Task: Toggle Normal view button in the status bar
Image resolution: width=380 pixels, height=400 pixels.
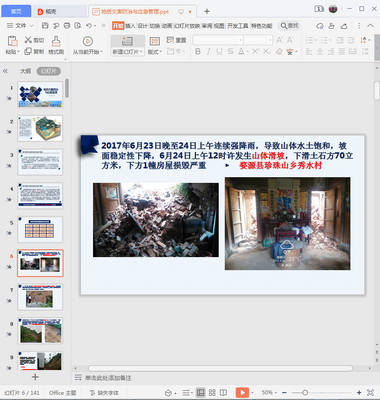Action: [x=200, y=393]
